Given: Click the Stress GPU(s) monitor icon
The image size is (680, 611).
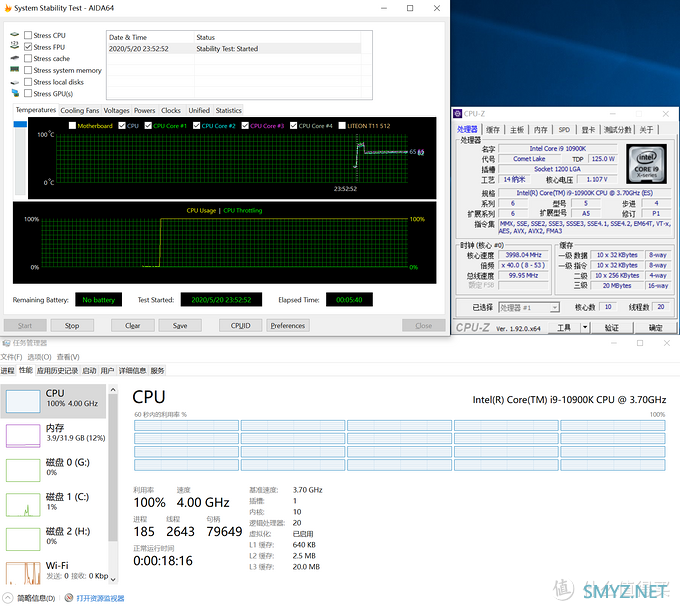Looking at the screenshot, I should tap(15, 93).
